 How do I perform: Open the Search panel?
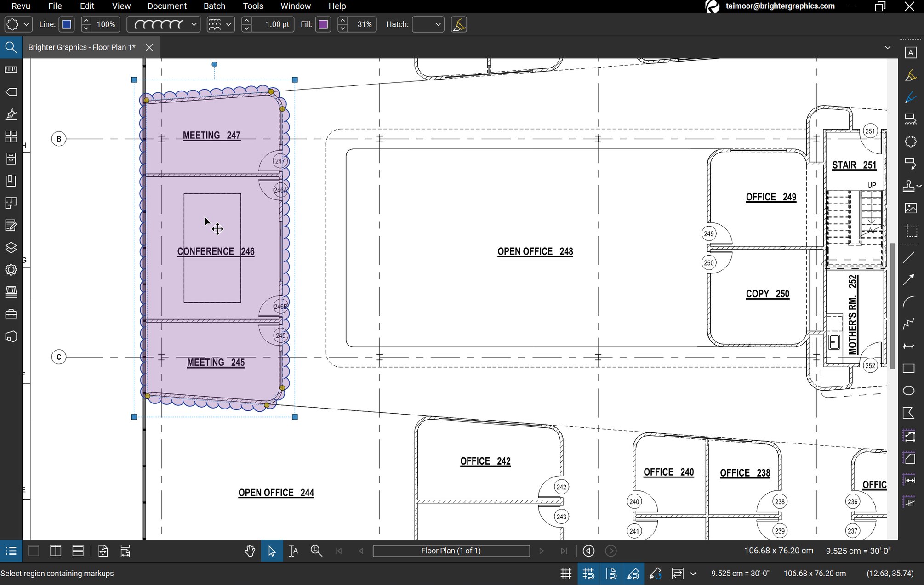tap(11, 47)
